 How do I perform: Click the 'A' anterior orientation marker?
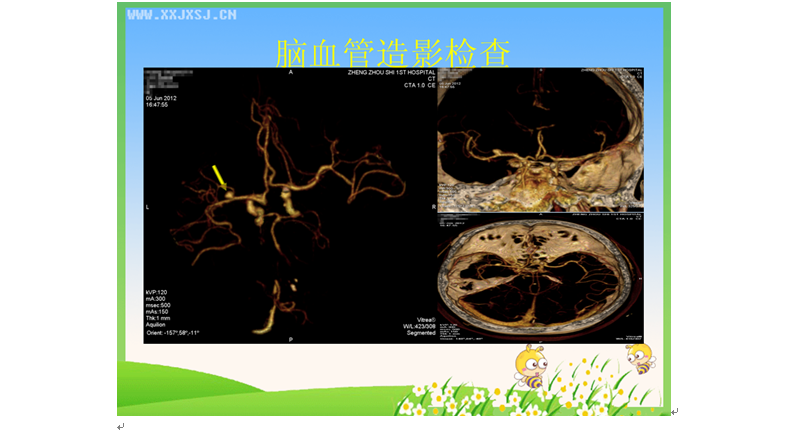(290, 74)
